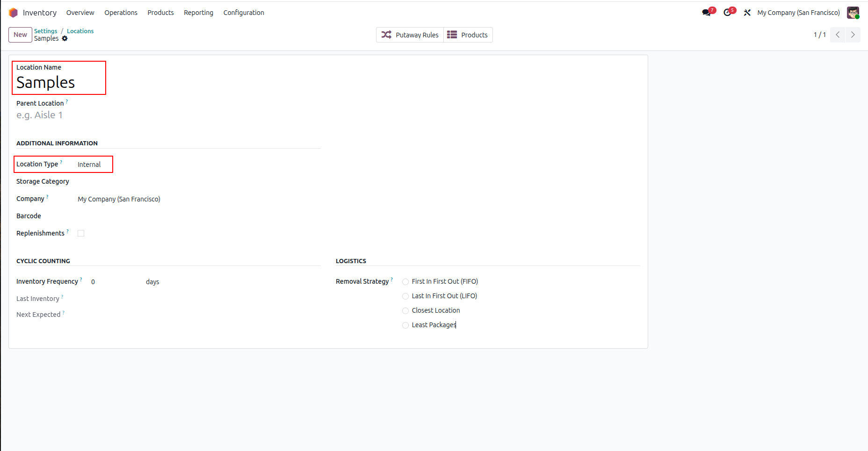Open the Location Type dropdown

click(x=94, y=165)
